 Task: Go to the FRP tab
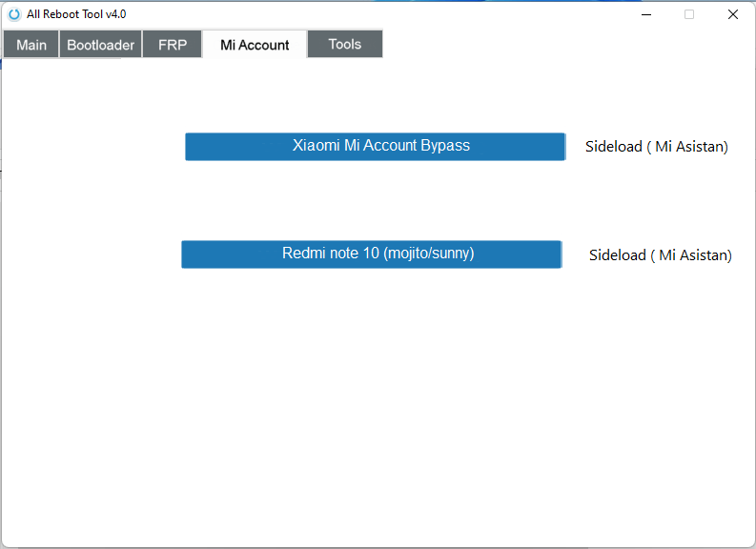(x=173, y=45)
